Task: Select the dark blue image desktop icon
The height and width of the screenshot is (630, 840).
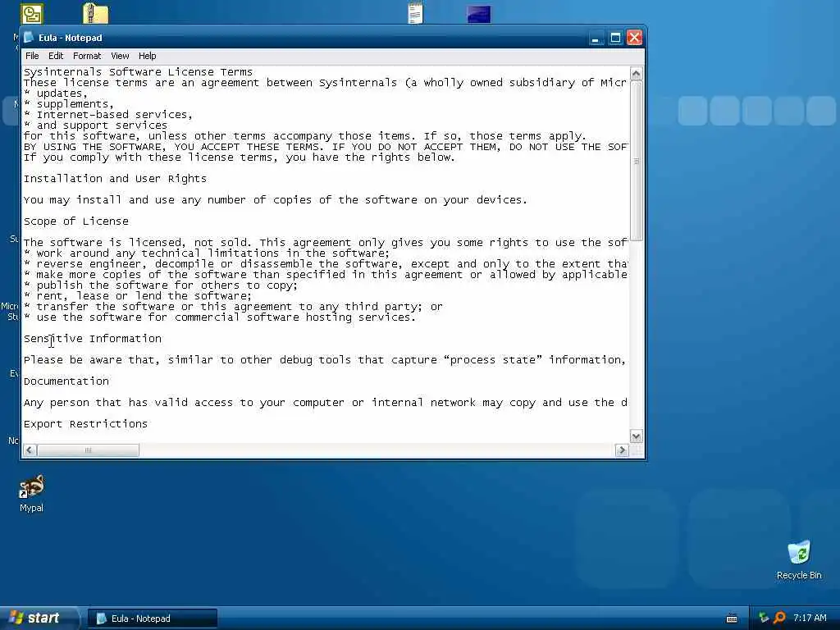Action: pyautogui.click(x=479, y=14)
